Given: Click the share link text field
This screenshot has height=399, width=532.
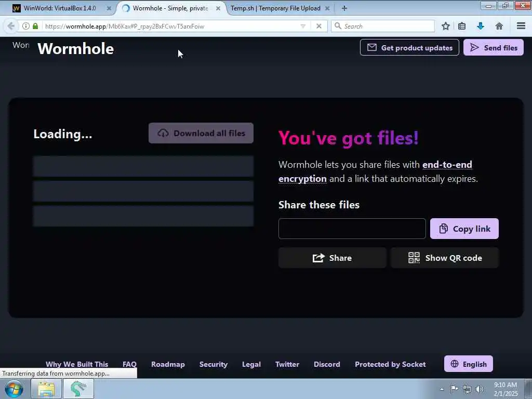Looking at the screenshot, I should [352, 229].
